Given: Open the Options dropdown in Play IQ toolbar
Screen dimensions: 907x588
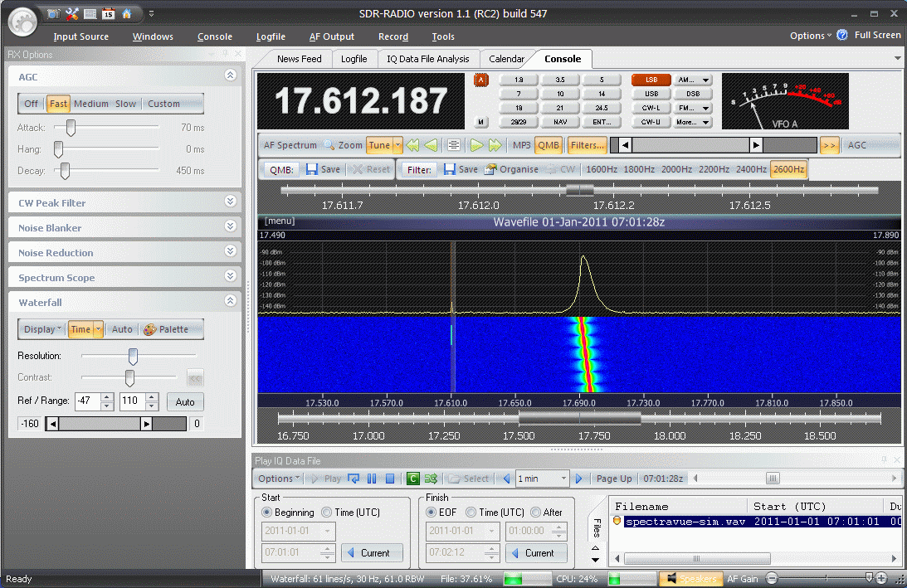Looking at the screenshot, I should coord(280,479).
